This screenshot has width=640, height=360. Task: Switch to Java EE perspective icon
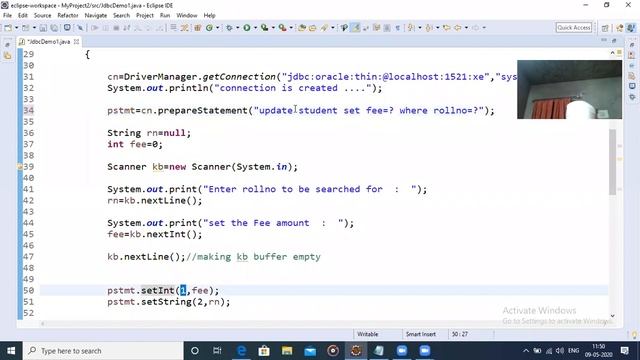(620, 28)
